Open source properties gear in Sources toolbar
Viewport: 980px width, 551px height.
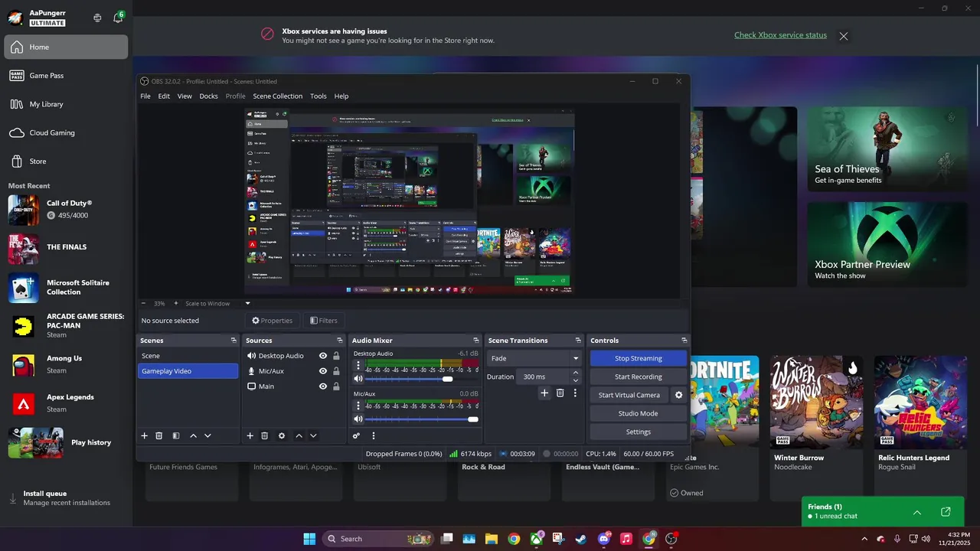tap(282, 435)
